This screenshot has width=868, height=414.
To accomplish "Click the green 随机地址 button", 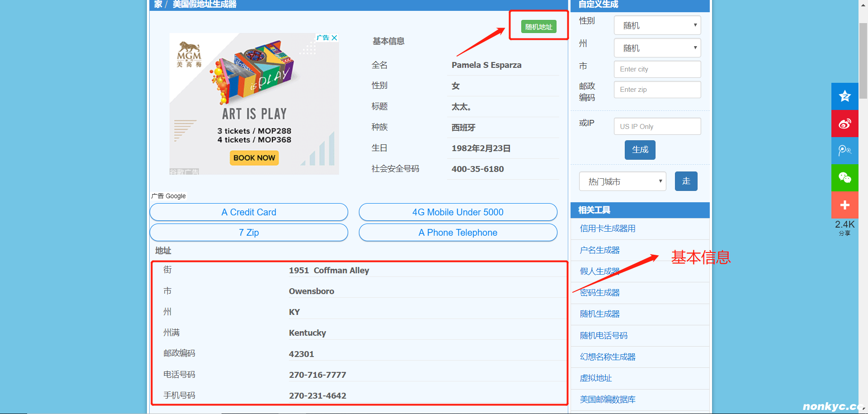I will [538, 27].
